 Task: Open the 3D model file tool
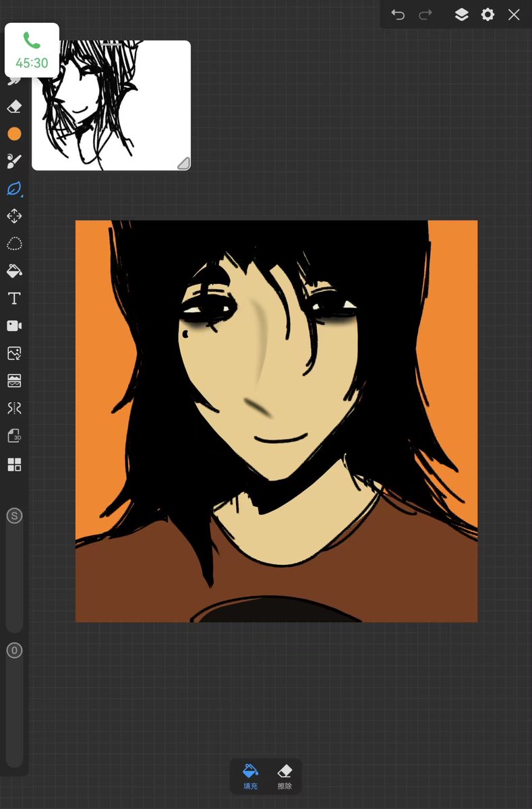point(14,436)
